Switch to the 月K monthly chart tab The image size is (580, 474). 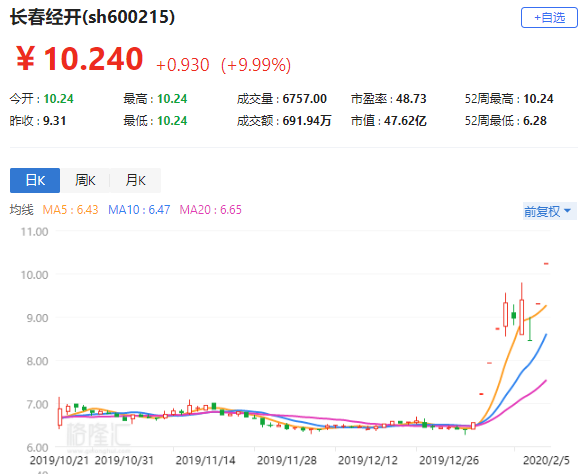(135, 181)
